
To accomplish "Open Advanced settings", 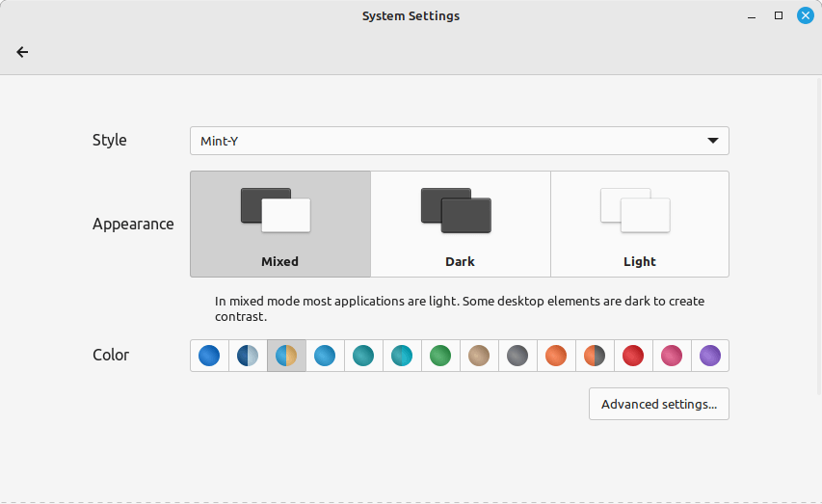I will pos(659,404).
